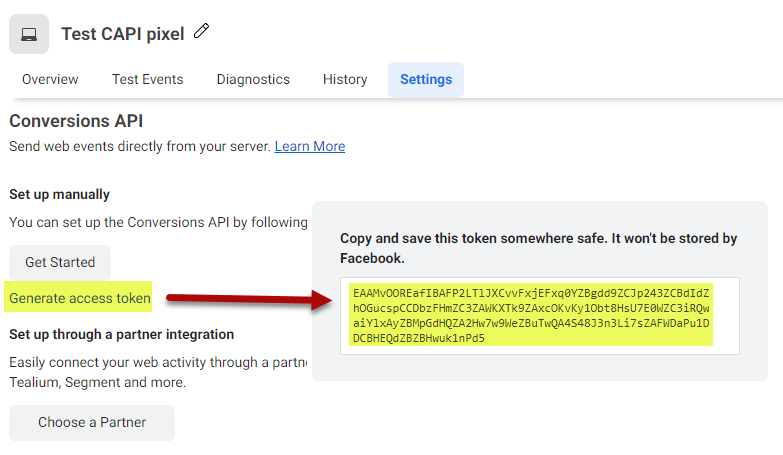
Task: Go to the Diagnostics tab
Action: pyautogui.click(x=253, y=80)
